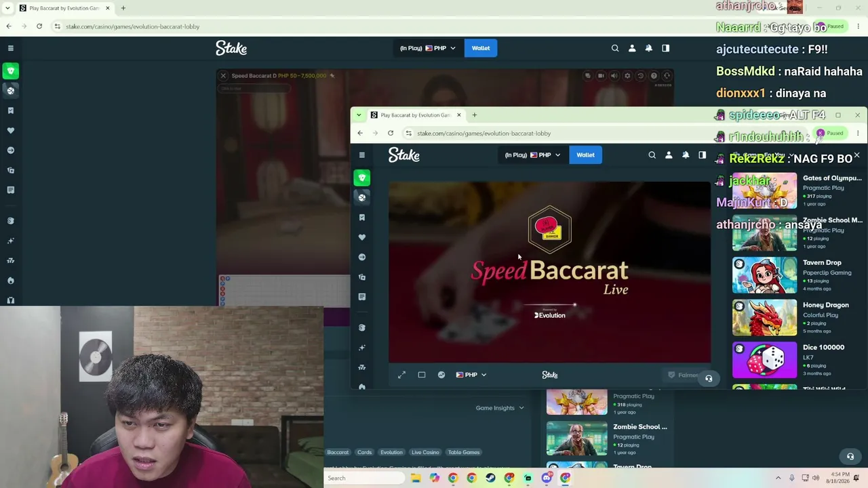The image size is (868, 488).
Task: Open Chrome menu in the front browser window
Action: [x=858, y=134]
